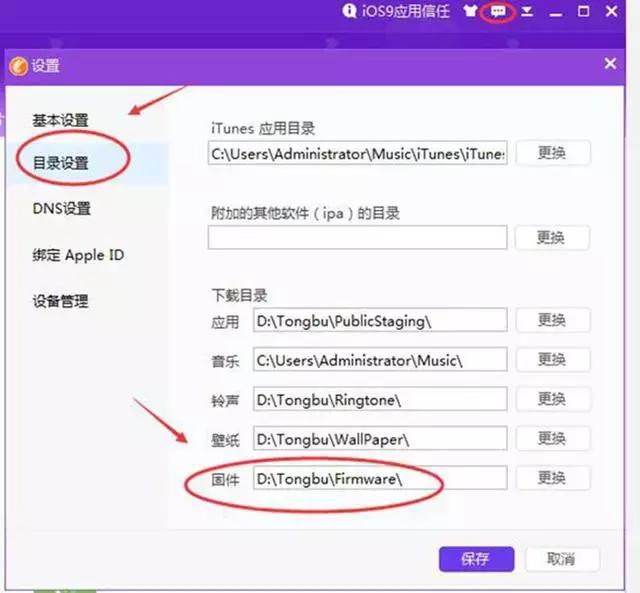Click 更换 for 壁纸 directory

pos(553,438)
